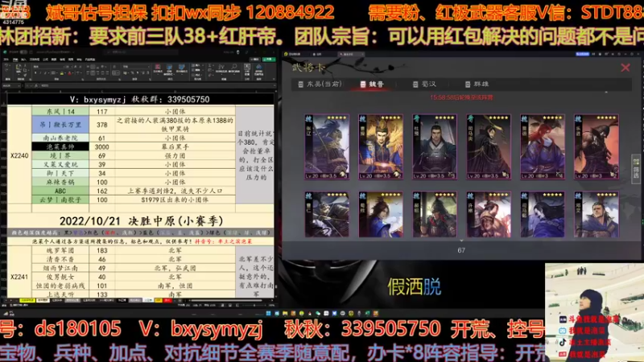
Task: Toggle Wrap Text in Excel alignment group
Action: coord(114,67)
